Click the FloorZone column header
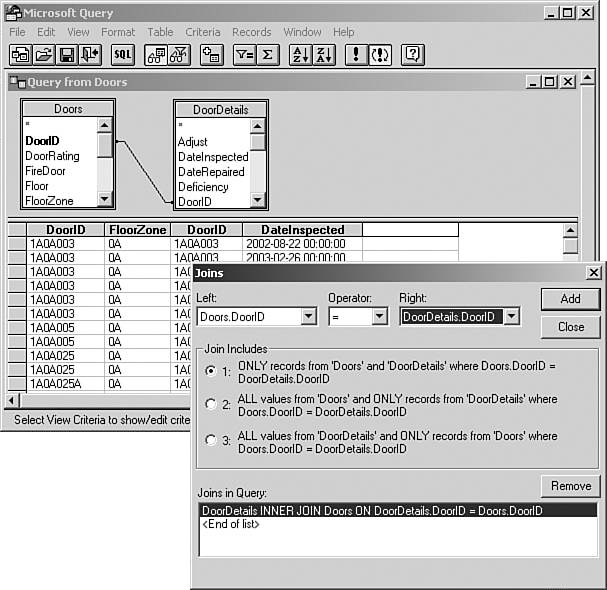The height and width of the screenshot is (590, 607). click(137, 230)
